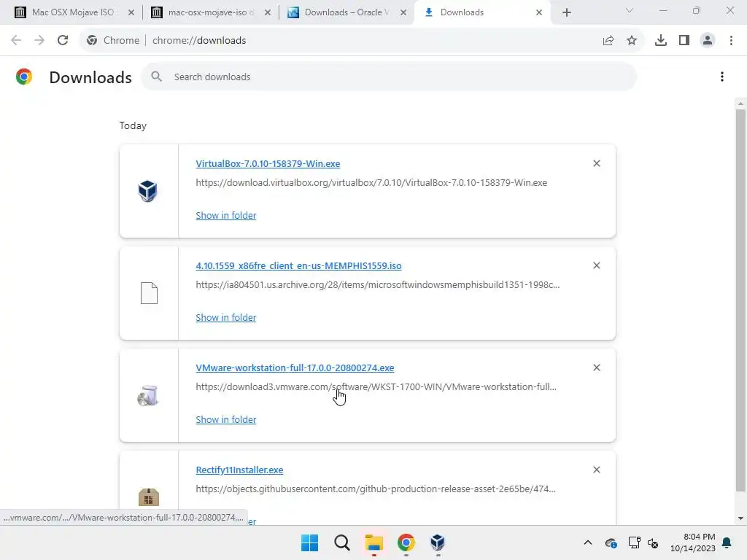Click the archive.org source URL text

(377, 285)
